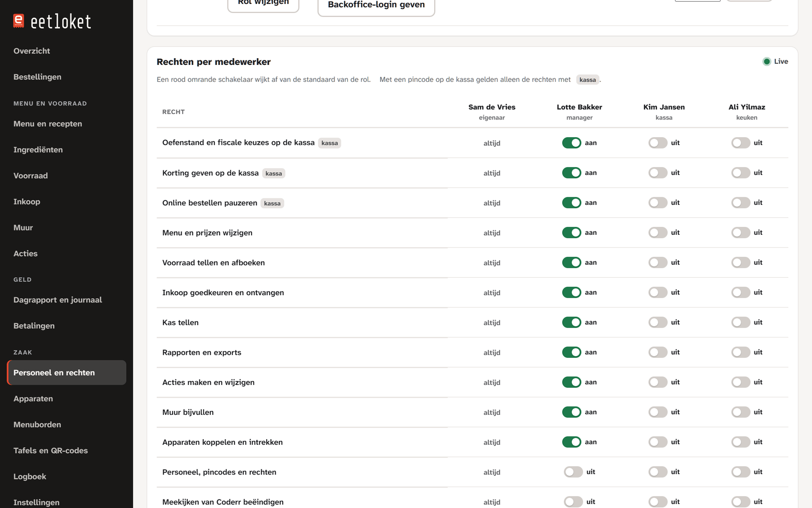Image resolution: width=812 pixels, height=508 pixels.
Task: Enable Inkoop goedkeuren en ontvangen for Ali Yilmaz
Action: [x=740, y=292]
